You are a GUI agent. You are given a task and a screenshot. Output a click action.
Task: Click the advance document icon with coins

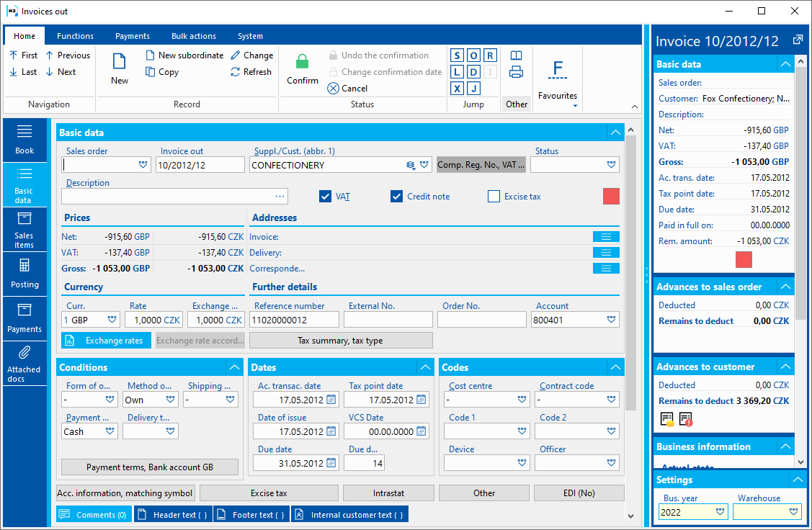point(667,418)
